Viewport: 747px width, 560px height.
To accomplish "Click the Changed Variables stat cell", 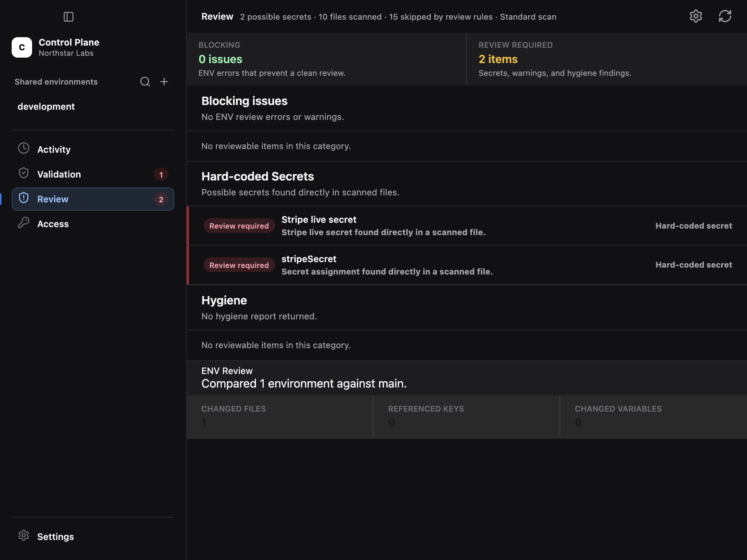I will [654, 417].
